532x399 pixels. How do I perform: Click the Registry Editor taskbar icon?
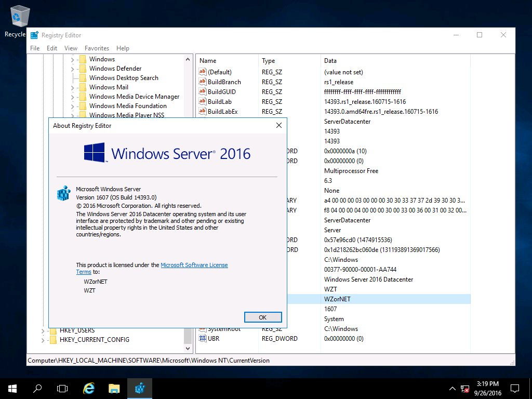tap(139, 389)
